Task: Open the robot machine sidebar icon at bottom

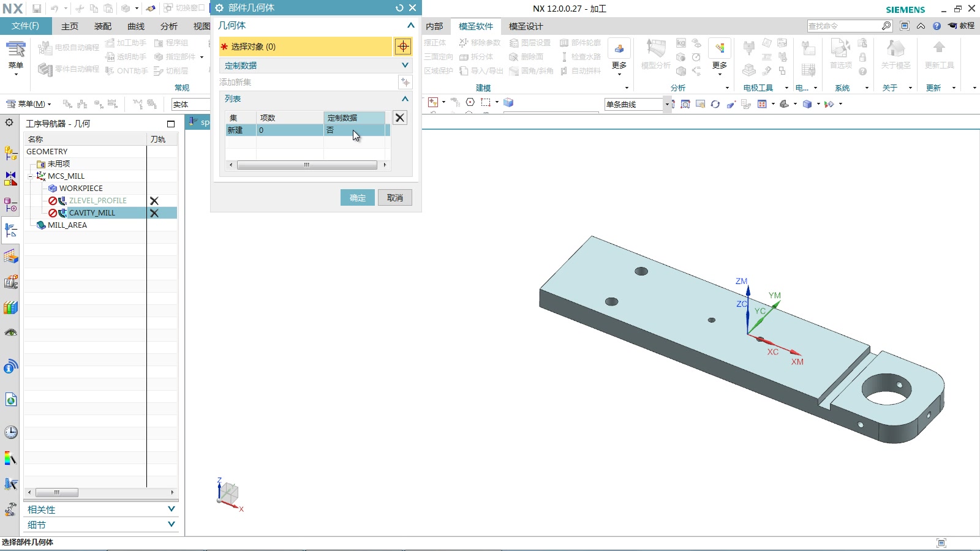Action: click(10, 509)
